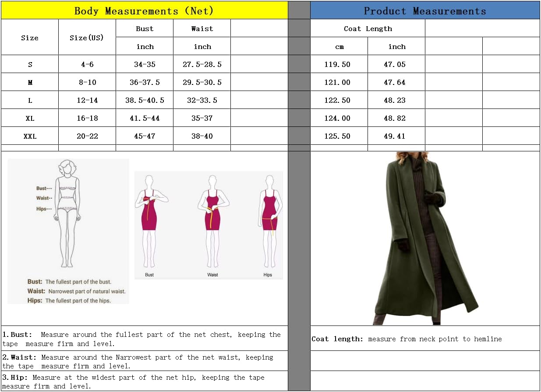Click the Hips measuring figure in red dress
This screenshot has width=541, height=392.
click(268, 223)
